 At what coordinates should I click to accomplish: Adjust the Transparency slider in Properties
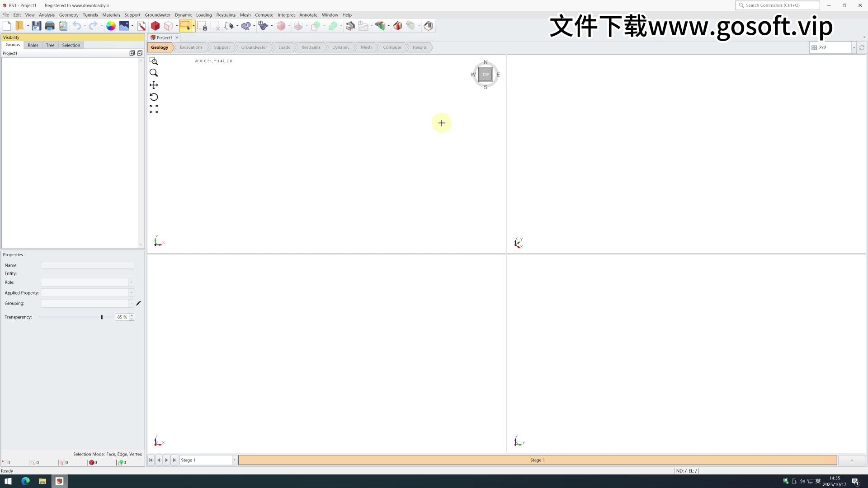(x=101, y=317)
